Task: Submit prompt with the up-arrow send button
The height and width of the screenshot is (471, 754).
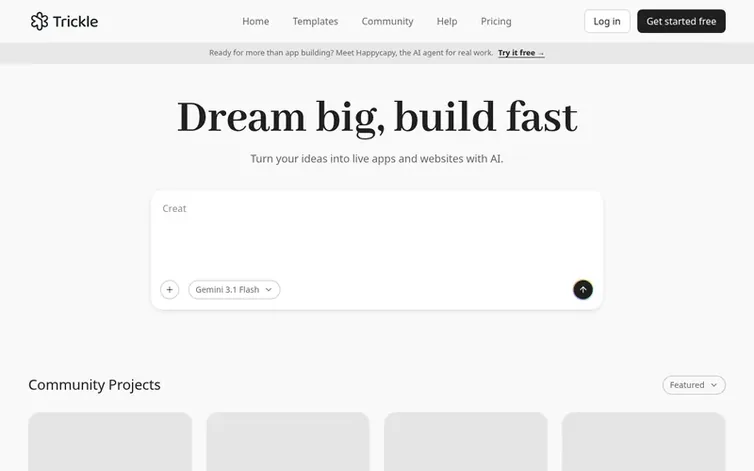Action: pyautogui.click(x=583, y=290)
